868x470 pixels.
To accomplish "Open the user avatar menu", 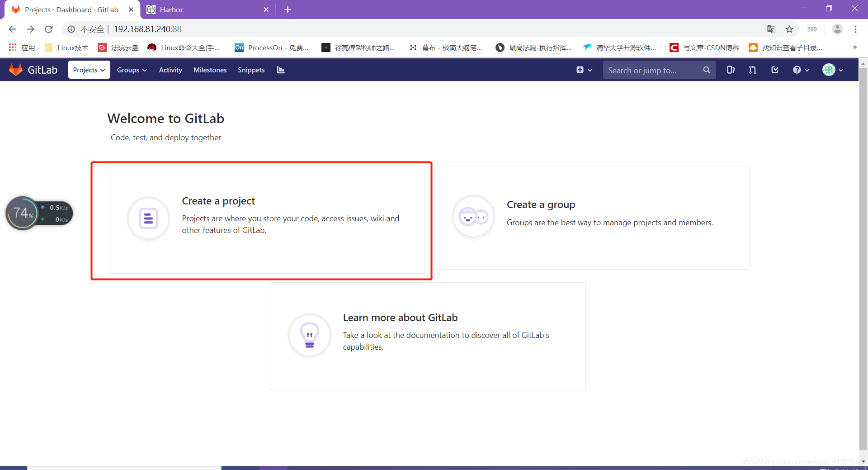I will 833,70.
